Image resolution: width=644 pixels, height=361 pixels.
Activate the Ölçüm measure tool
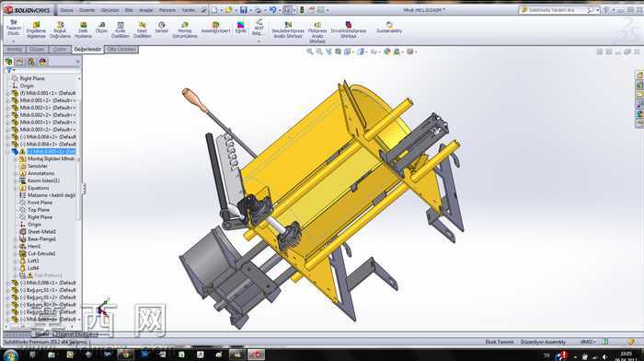point(101,28)
